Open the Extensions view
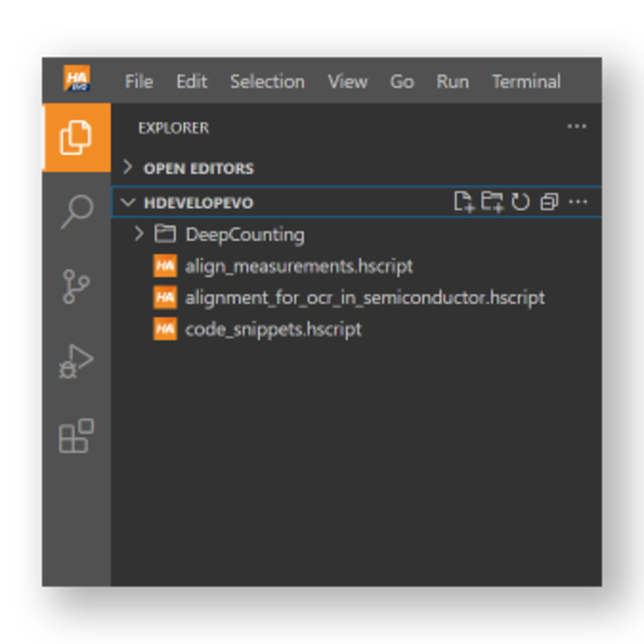Screen dimensions: 644x644 (x=76, y=436)
